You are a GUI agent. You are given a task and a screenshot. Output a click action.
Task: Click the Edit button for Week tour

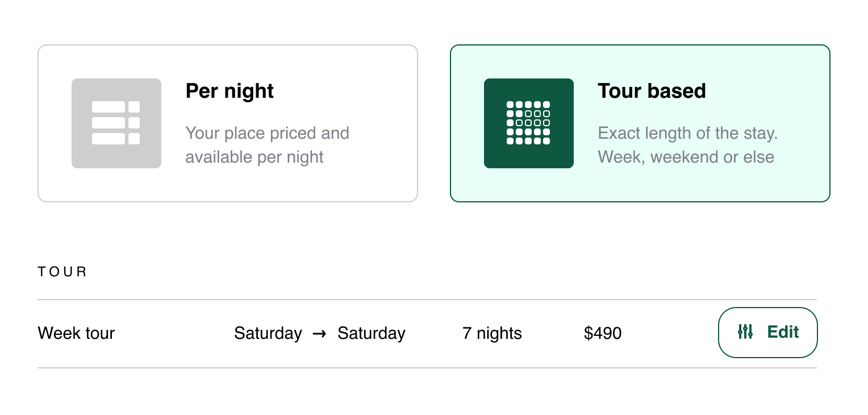click(767, 333)
